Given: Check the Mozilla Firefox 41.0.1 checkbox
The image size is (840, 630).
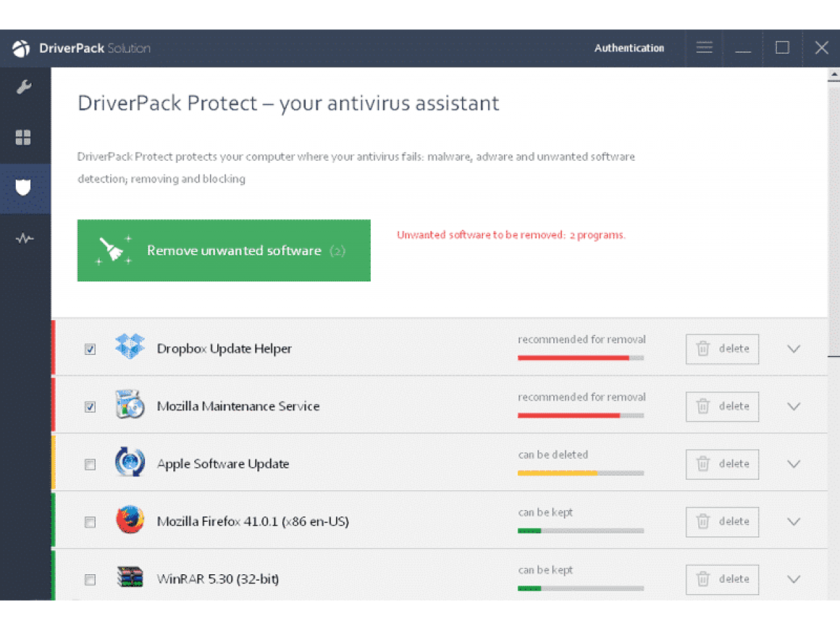Looking at the screenshot, I should coord(90,522).
